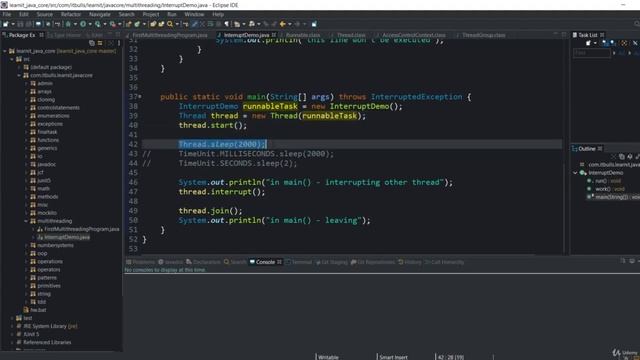Click Smart Insert in the status bar

pyautogui.click(x=393, y=357)
